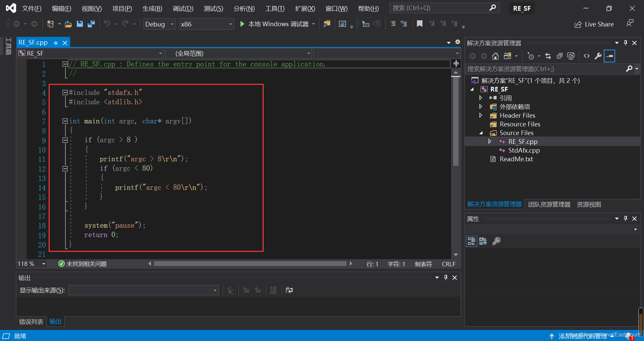Click the New Project icon
This screenshot has height=341, width=644.
(x=50, y=24)
